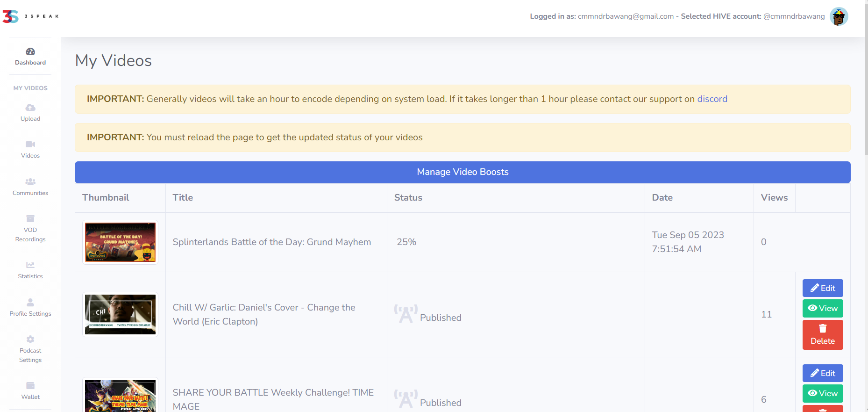Follow the discord support link
The height and width of the screenshot is (412, 868).
coord(712,99)
